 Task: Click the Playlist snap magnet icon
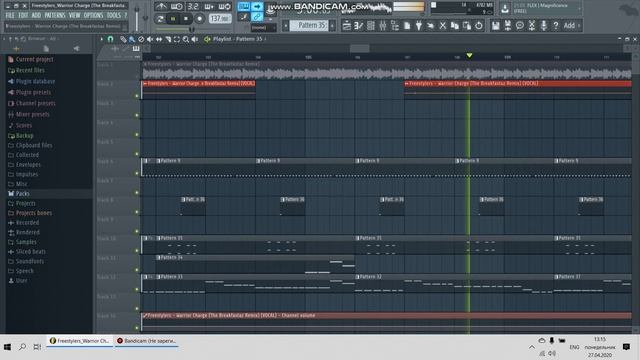pyautogui.click(x=110, y=39)
